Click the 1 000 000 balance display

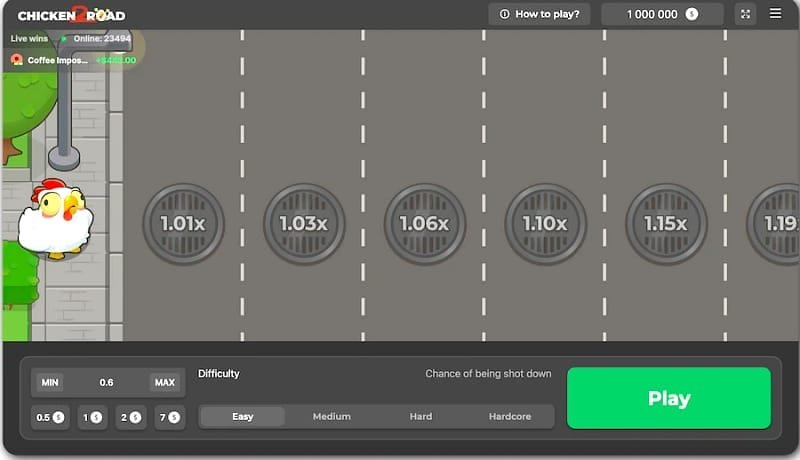click(661, 14)
